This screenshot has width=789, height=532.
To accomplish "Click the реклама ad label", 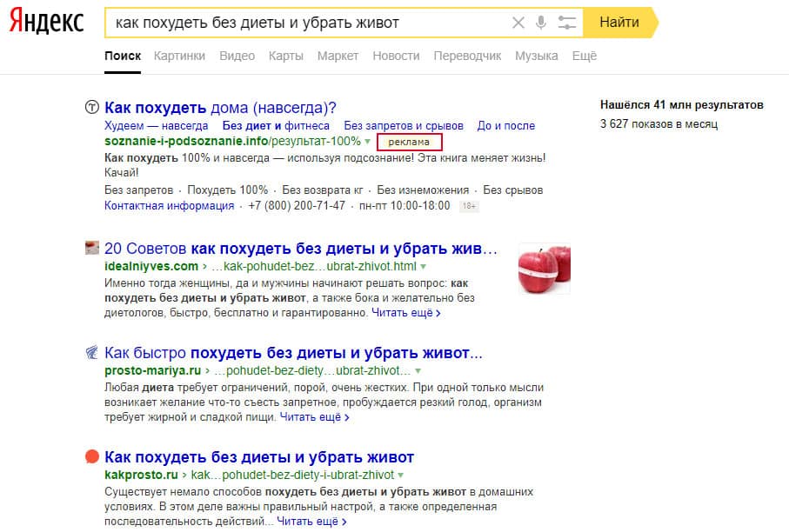I will tap(409, 142).
